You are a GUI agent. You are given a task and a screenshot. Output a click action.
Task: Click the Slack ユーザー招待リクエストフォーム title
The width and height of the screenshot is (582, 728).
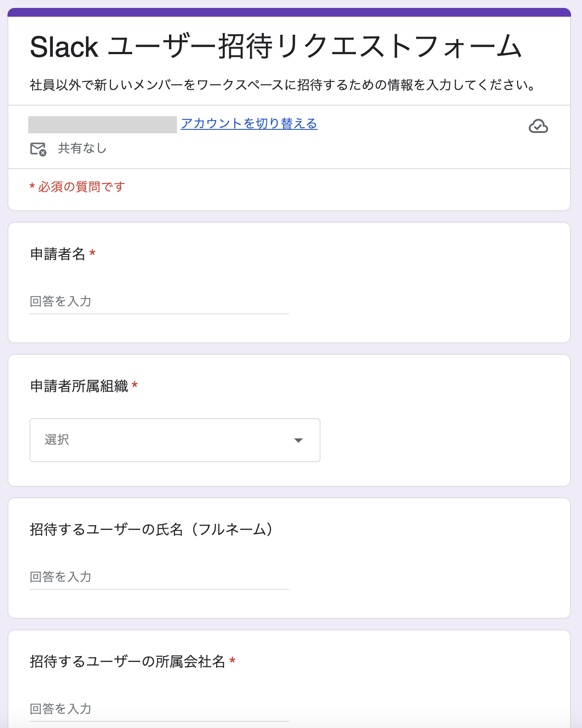[x=276, y=47]
